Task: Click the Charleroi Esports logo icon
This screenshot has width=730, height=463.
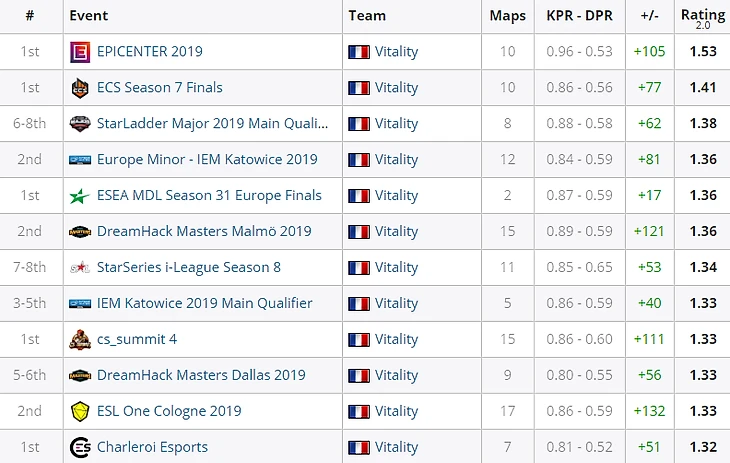Action: [80, 448]
